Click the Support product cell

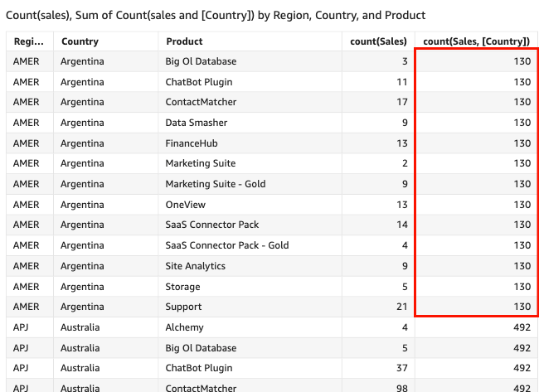184,307
